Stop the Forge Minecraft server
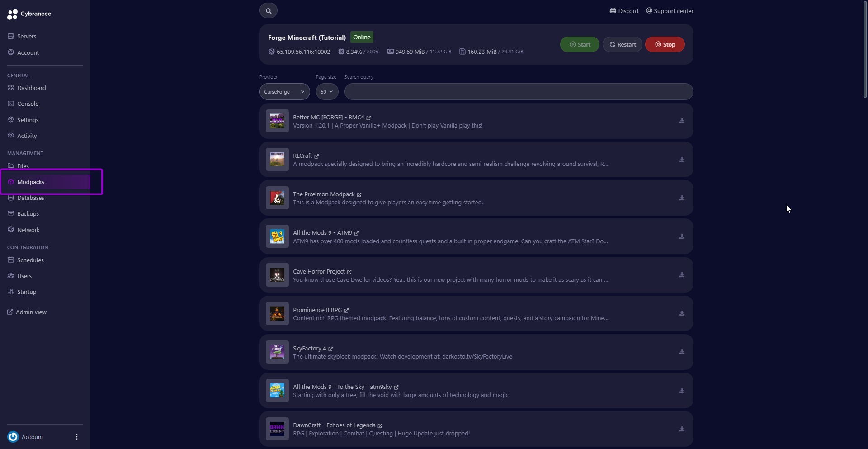Screen dimensions: 868x449 click(x=665, y=44)
